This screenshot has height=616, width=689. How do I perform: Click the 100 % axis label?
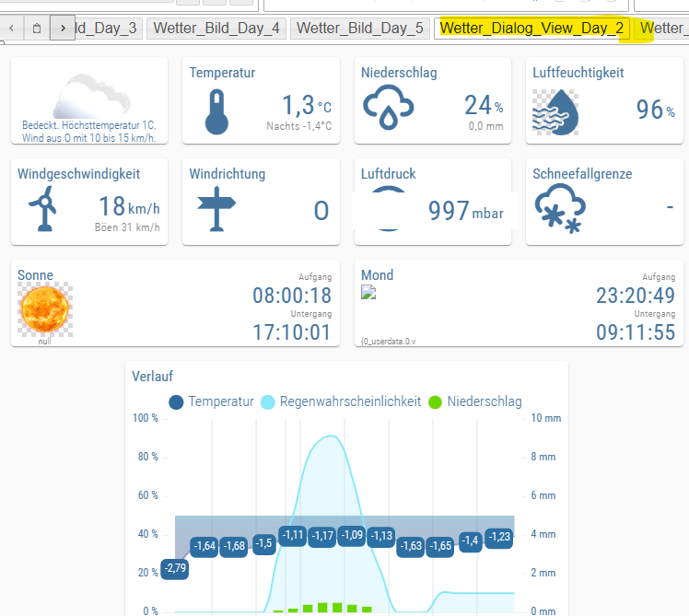[146, 418]
